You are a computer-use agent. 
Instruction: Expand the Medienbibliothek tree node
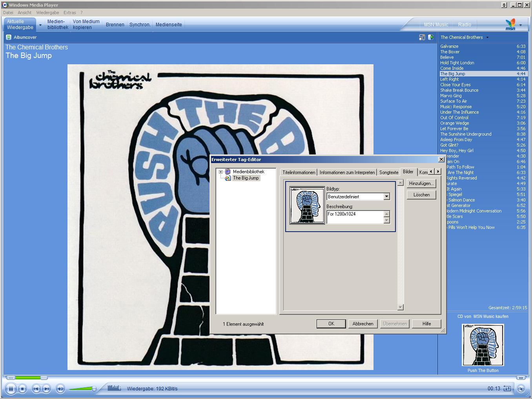point(220,172)
